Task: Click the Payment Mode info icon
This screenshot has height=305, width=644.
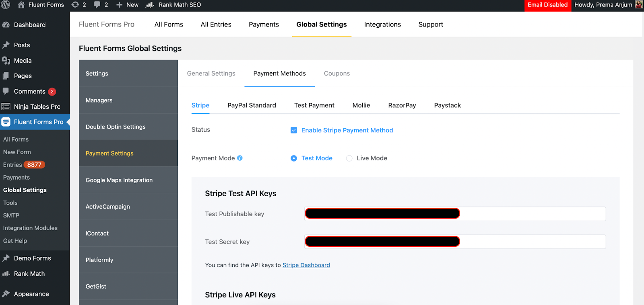Action: [x=240, y=158]
